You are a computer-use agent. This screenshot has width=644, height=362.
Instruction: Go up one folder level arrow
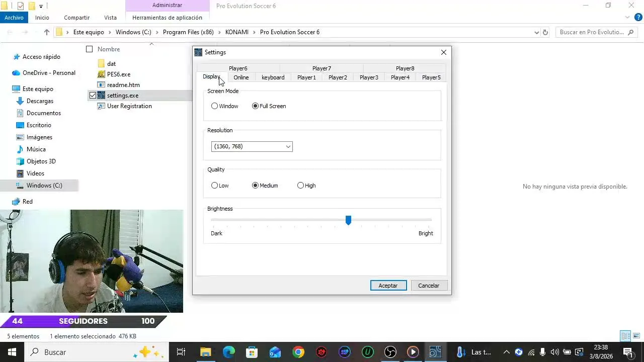click(x=47, y=32)
